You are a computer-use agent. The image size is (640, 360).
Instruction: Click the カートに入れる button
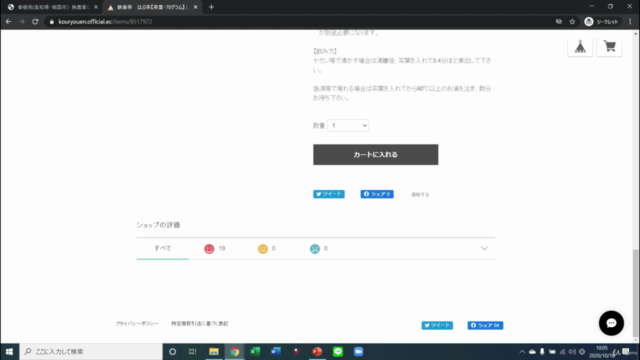pyautogui.click(x=376, y=154)
